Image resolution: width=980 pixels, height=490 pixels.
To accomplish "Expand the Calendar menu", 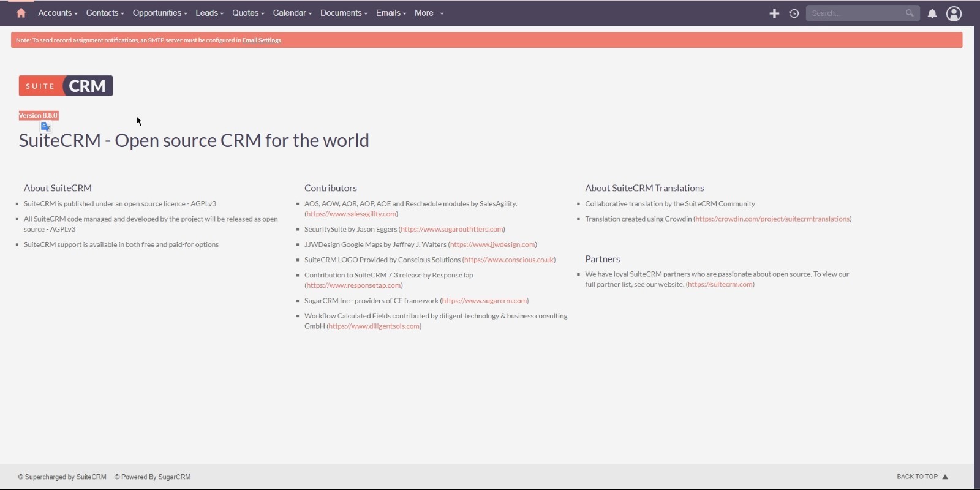I will pos(292,13).
